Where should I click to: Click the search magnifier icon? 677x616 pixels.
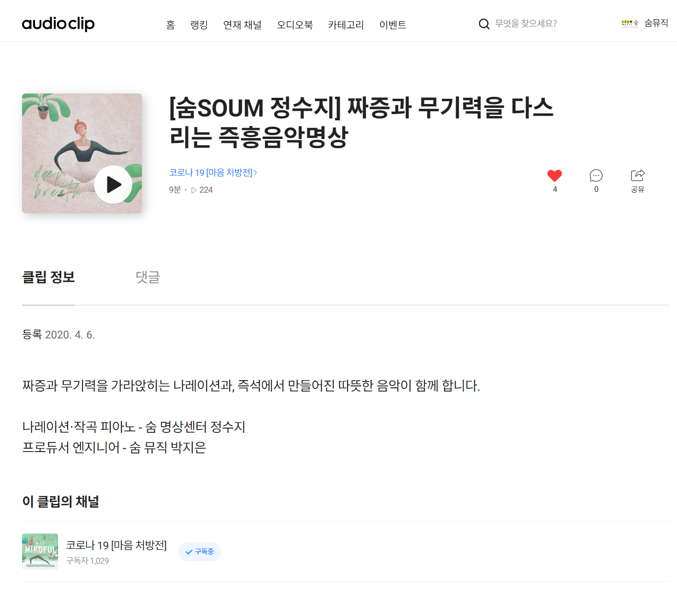coord(484,24)
